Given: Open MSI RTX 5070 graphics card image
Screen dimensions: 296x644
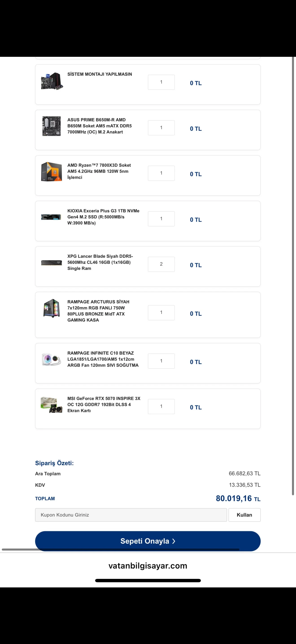Looking at the screenshot, I should pos(51,405).
